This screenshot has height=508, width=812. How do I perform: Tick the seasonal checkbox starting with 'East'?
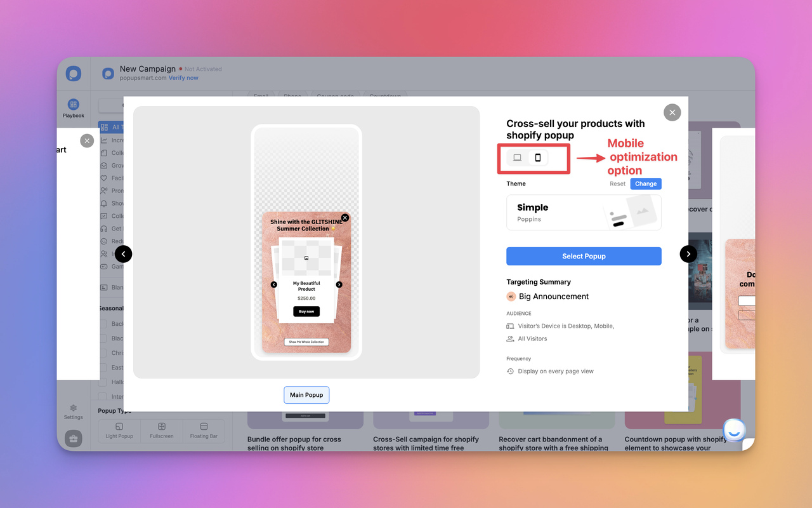click(x=103, y=368)
